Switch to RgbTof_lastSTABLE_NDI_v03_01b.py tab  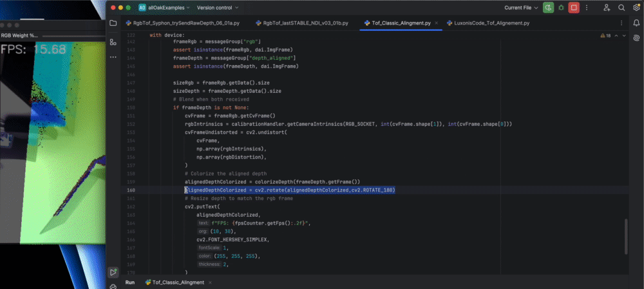click(x=302, y=23)
